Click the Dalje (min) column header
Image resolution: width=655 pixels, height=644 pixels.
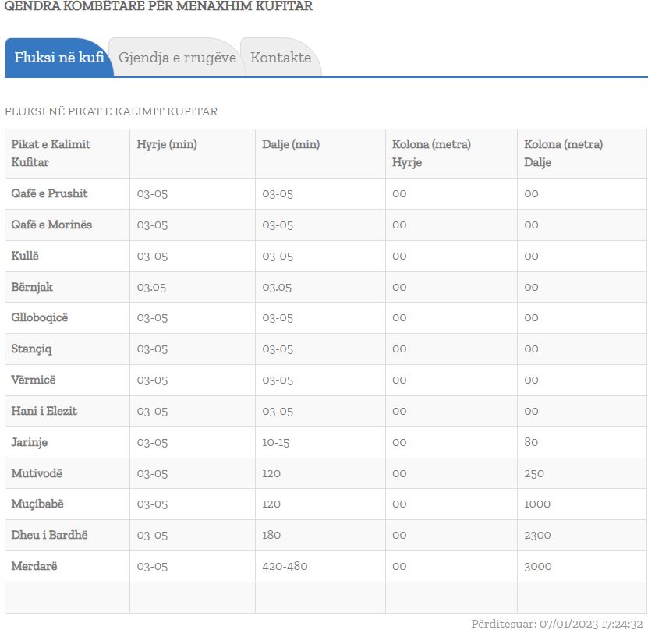[x=291, y=144]
